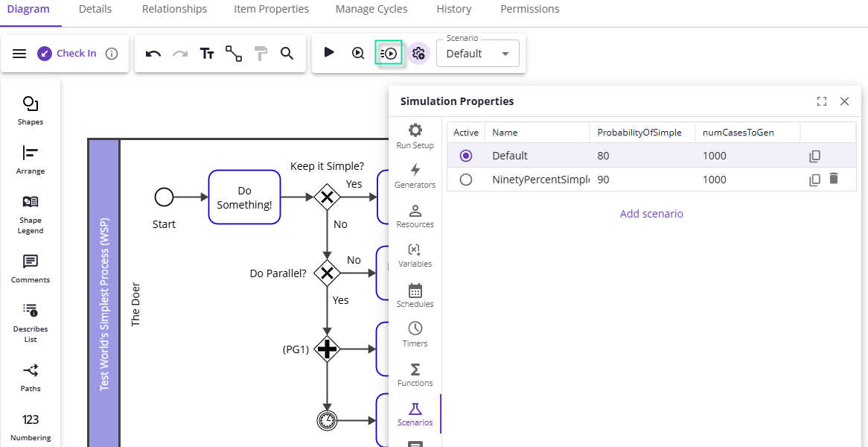Screen dimensions: 868x447
Task: Activate the NinetyPercentSimple scenario radio button
Action: (x=466, y=180)
